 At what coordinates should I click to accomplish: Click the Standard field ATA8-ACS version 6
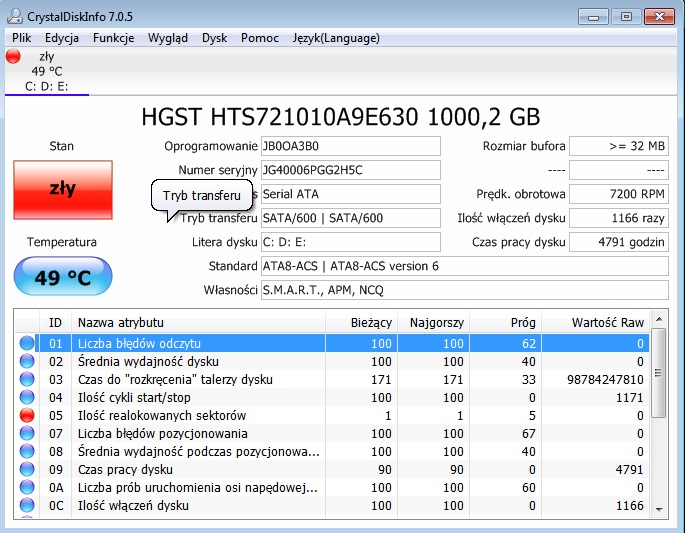(x=465, y=266)
